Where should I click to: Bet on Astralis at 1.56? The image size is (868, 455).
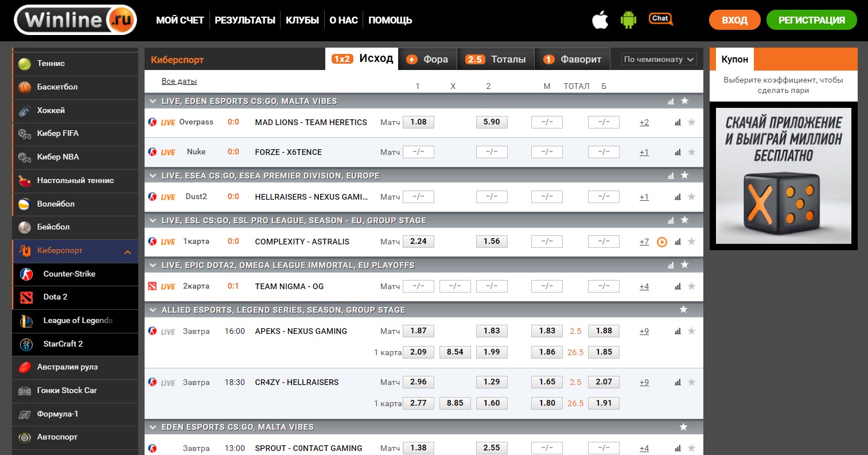(x=492, y=242)
